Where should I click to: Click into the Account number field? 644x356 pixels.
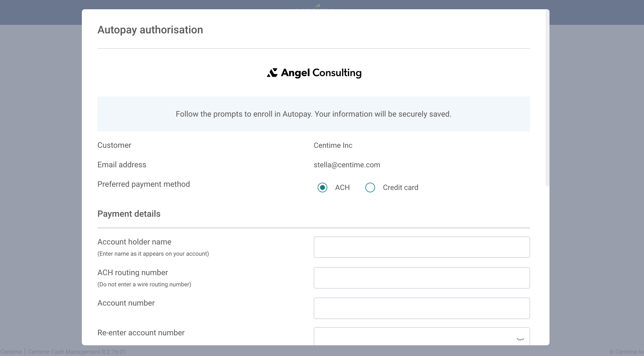[421, 308]
